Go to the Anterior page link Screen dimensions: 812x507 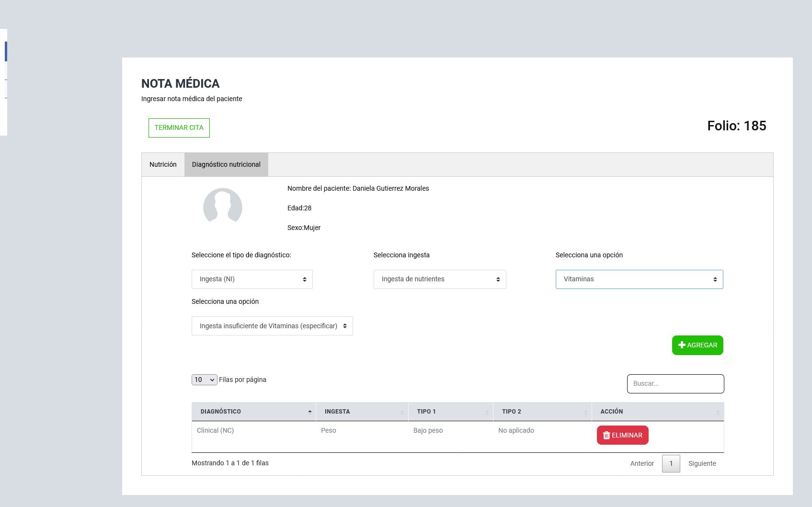[642, 463]
